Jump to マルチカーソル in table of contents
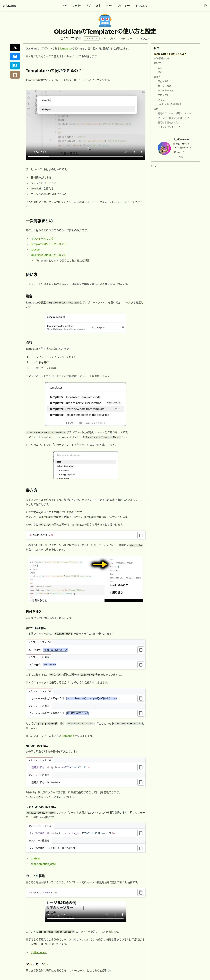Screen dimensions: 210x980 (165, 90)
